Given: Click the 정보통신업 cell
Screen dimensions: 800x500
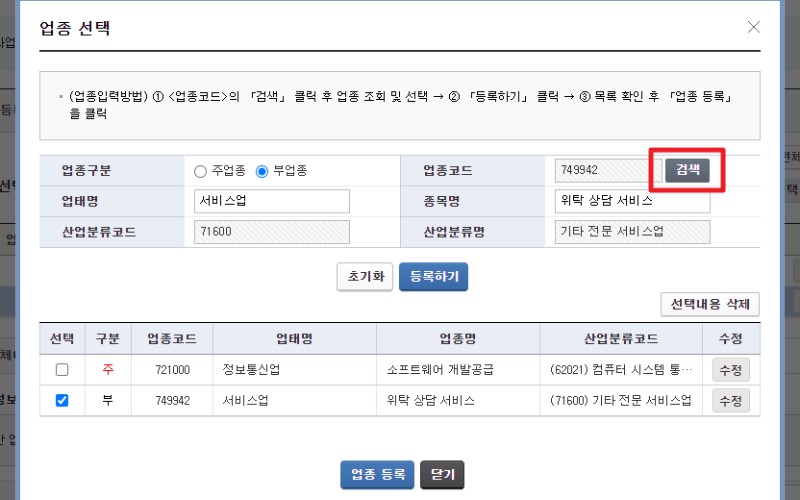Looking at the screenshot, I should [x=295, y=370].
